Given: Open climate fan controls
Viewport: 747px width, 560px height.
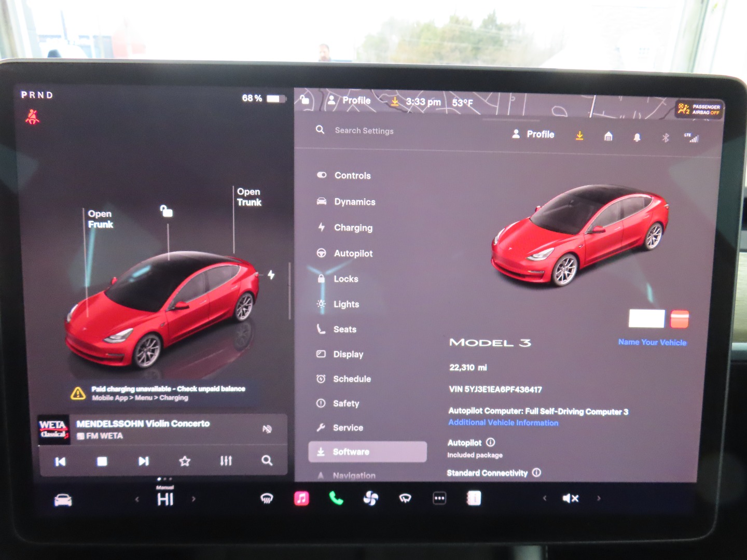Looking at the screenshot, I should 370,499.
